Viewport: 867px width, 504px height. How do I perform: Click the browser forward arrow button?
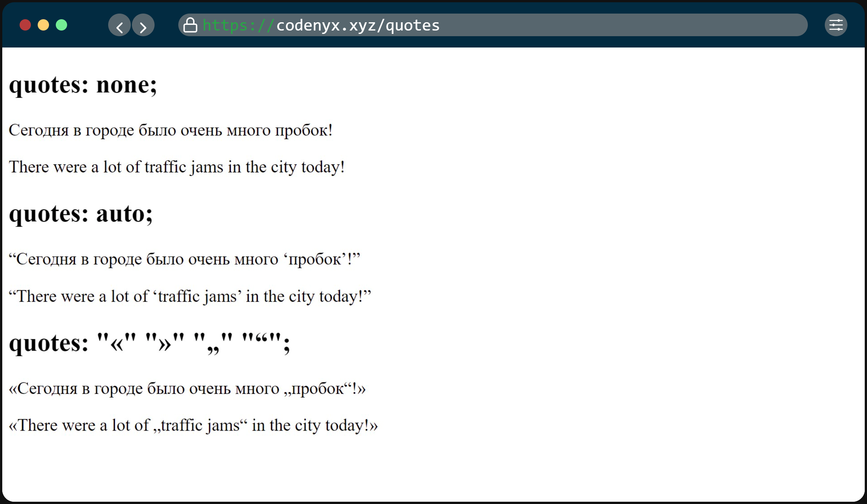(143, 26)
